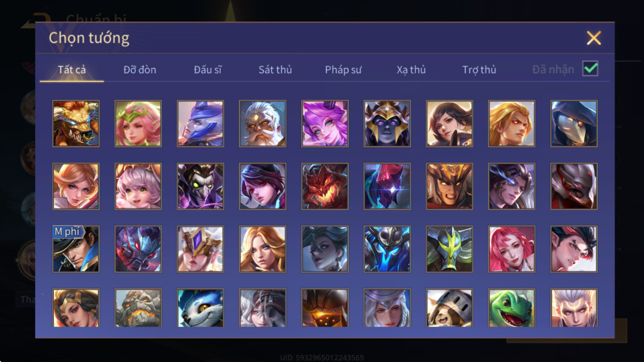Choose the helmeted bear hero portrait
This screenshot has height=362, width=644.
pyautogui.click(x=449, y=308)
